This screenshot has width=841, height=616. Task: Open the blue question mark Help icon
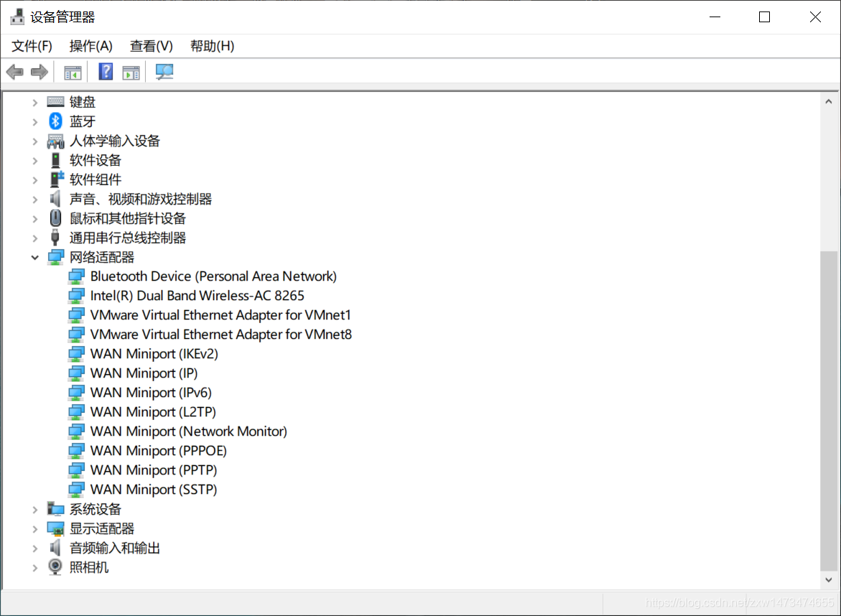click(106, 71)
